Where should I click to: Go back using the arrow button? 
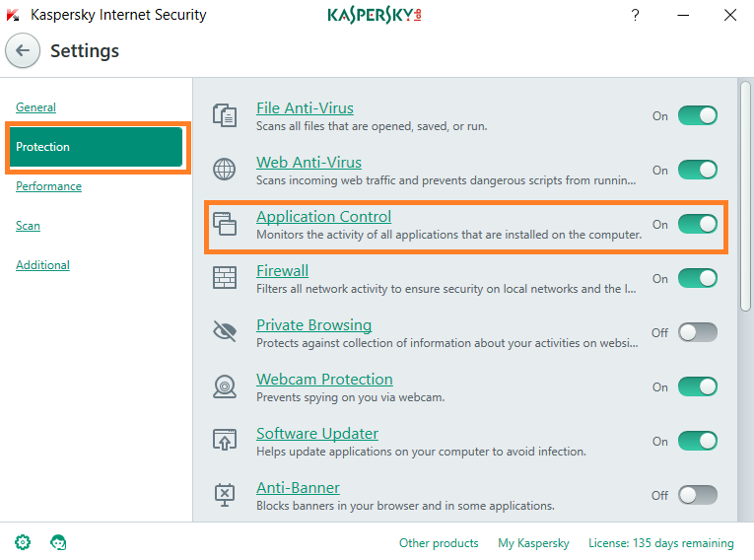click(23, 50)
